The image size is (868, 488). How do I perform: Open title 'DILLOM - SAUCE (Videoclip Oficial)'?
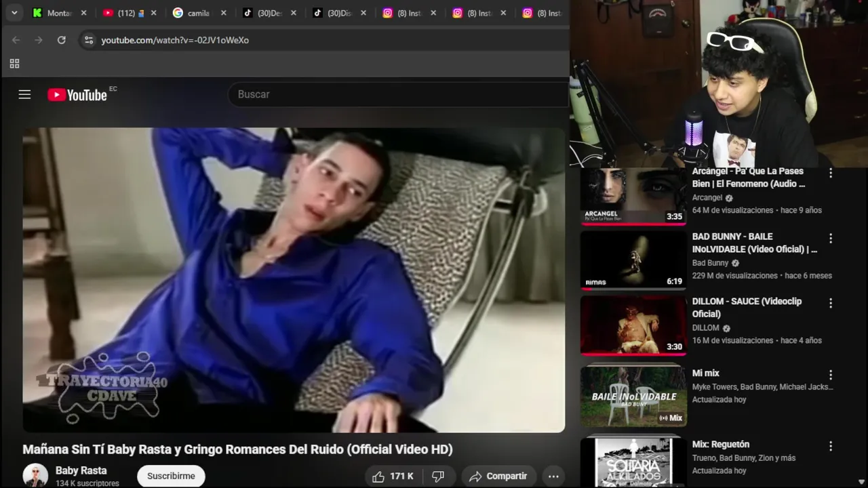[747, 308]
